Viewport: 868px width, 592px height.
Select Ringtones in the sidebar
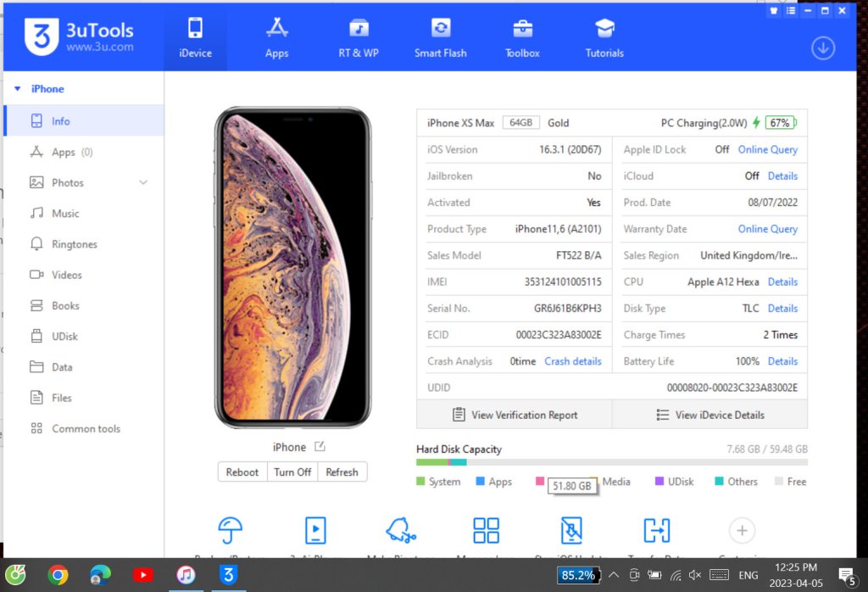75,244
